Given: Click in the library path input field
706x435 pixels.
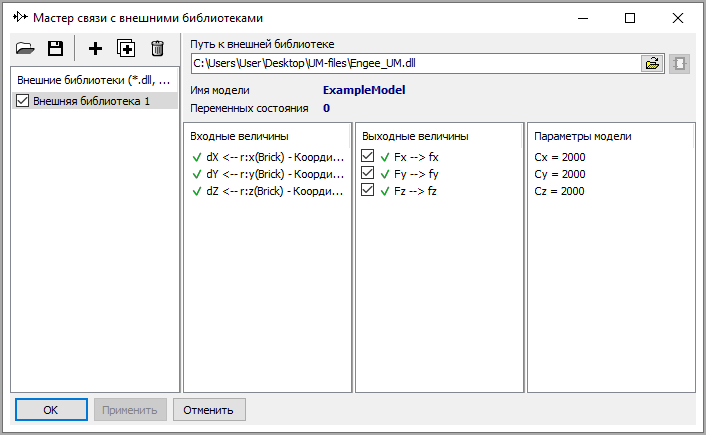Looking at the screenshot, I should 414,63.
